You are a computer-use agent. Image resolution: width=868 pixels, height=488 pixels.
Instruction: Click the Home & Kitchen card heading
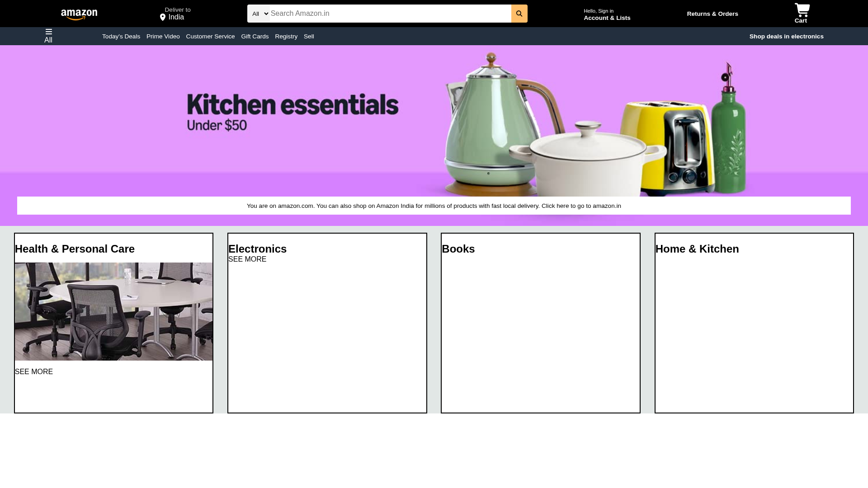click(x=697, y=249)
